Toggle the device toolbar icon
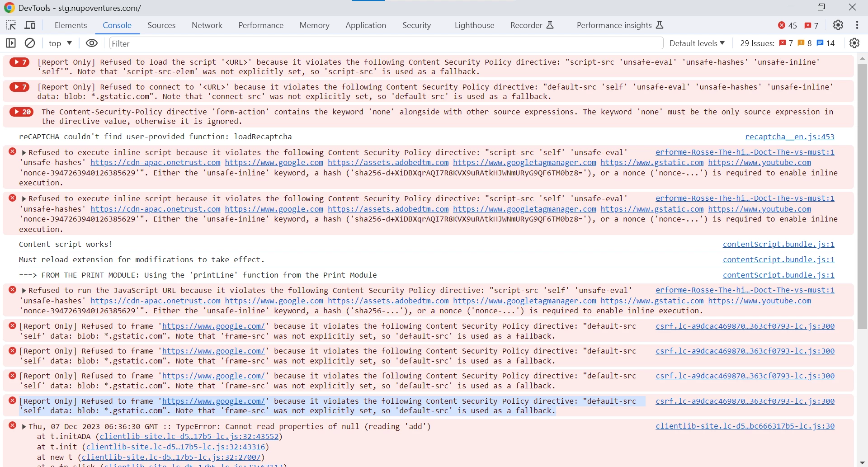Screen dimensions: 868x467 click(x=30, y=25)
